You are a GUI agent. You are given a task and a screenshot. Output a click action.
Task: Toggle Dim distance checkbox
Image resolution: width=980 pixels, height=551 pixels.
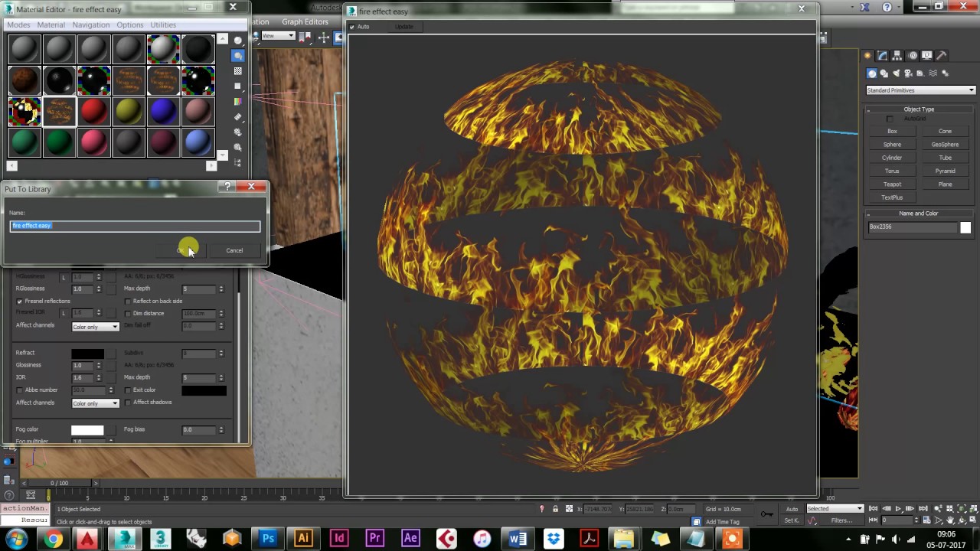(128, 314)
